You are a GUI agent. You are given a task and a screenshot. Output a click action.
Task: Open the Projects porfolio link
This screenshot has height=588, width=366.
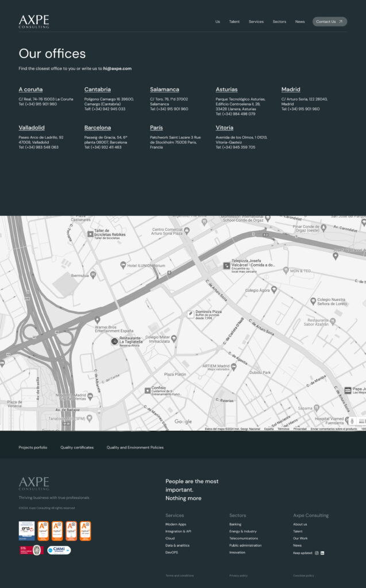[33, 447]
